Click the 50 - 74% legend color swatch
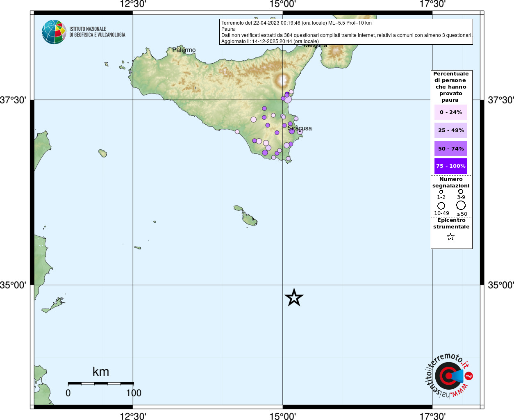The width and height of the screenshot is (514, 420). pyautogui.click(x=450, y=148)
